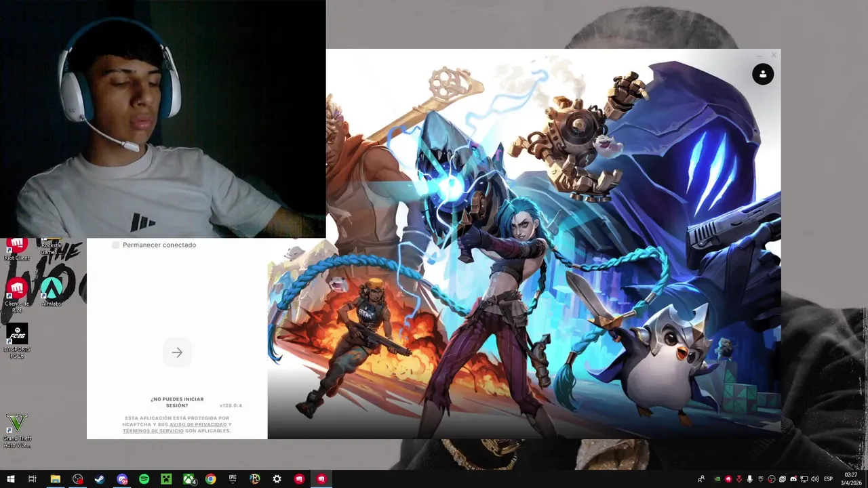Image resolution: width=868 pixels, height=488 pixels.
Task: Open the volume speaker tray icon
Action: pyautogui.click(x=814, y=479)
